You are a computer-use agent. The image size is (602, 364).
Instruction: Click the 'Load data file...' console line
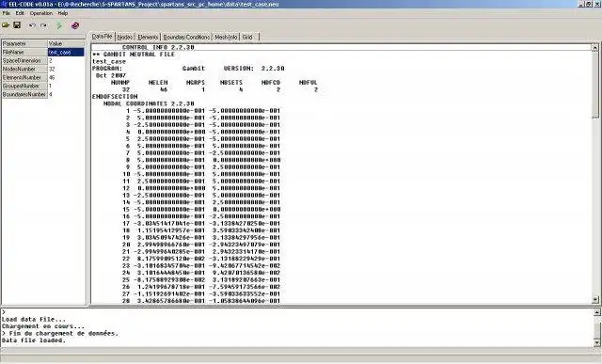pos(34,320)
